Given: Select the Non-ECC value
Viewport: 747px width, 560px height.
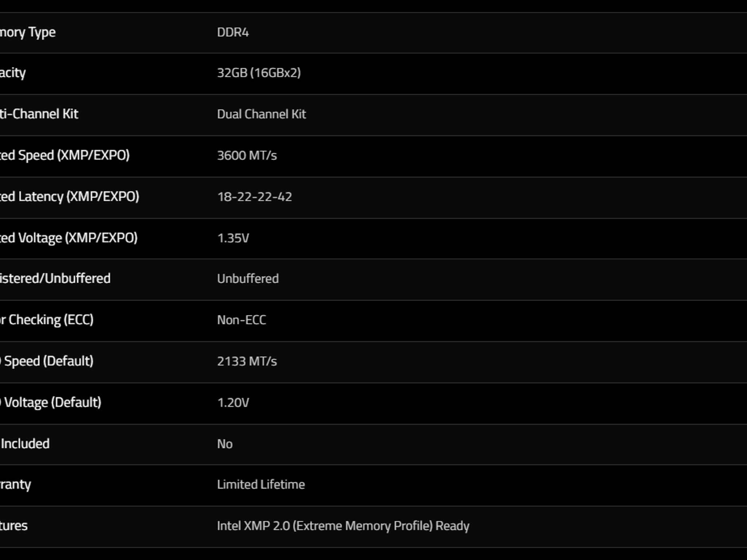Looking at the screenshot, I should point(241,320).
